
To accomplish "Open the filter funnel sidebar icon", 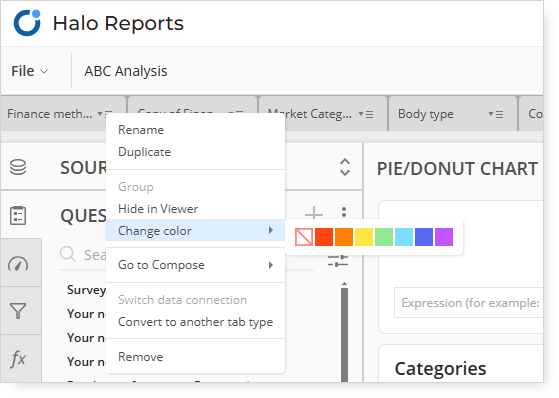I will pyautogui.click(x=18, y=311).
